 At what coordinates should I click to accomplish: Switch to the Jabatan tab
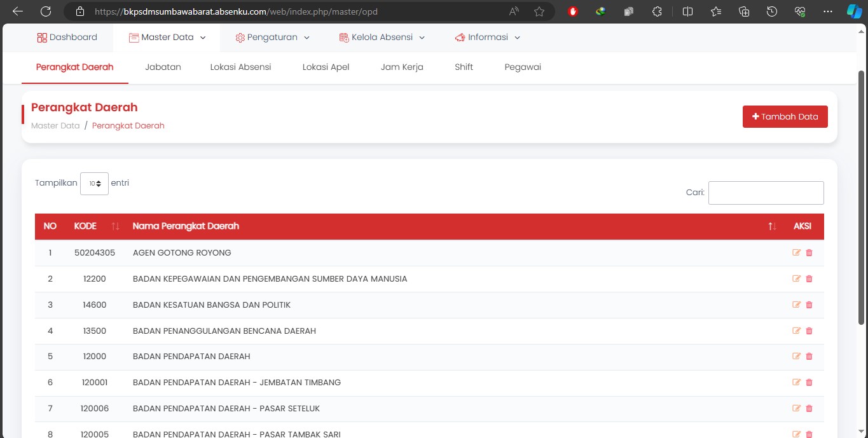point(163,67)
